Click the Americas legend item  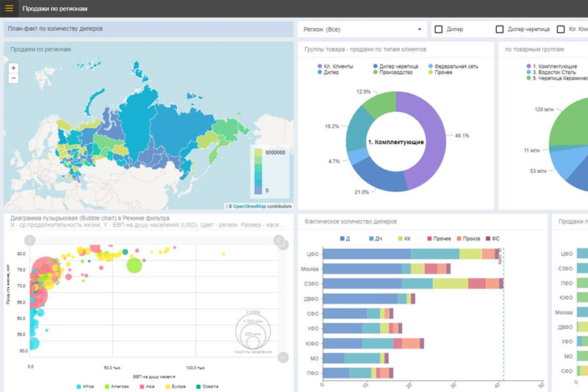(117, 386)
